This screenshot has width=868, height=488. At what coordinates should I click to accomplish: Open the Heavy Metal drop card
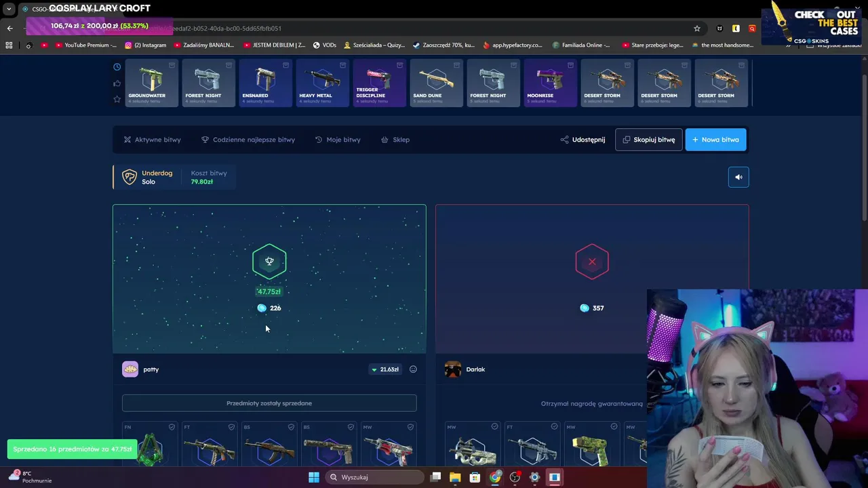323,83
